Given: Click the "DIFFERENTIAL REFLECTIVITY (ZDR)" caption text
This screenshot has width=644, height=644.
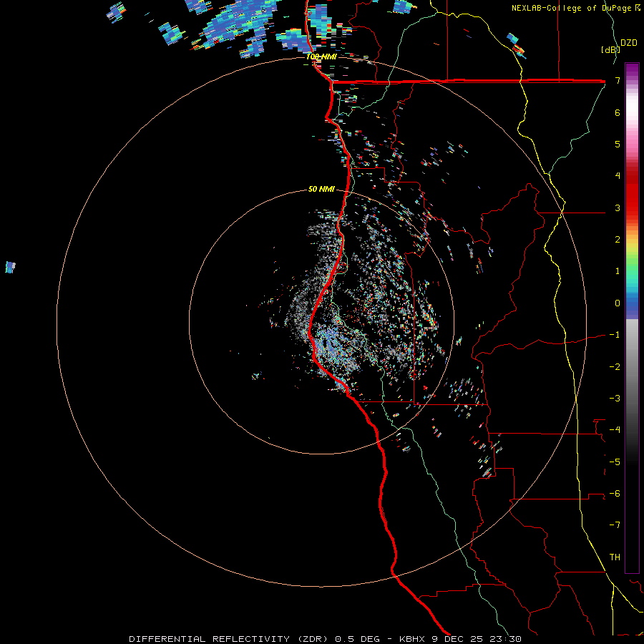Looking at the screenshot, I should 228,639.
